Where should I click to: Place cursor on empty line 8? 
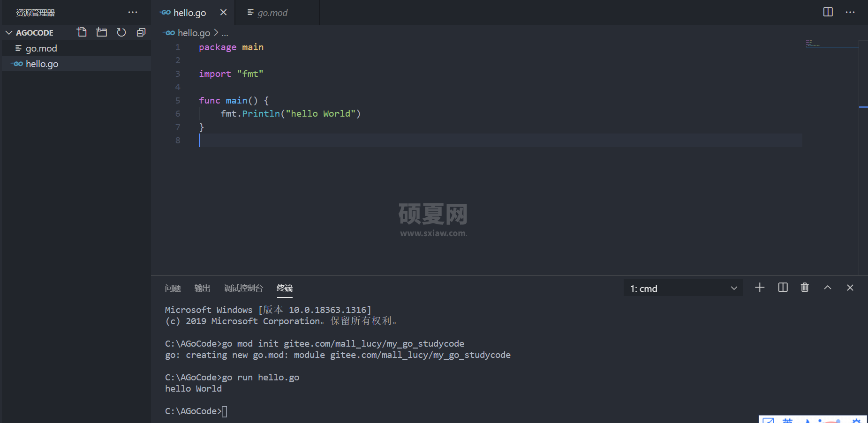[x=499, y=140]
